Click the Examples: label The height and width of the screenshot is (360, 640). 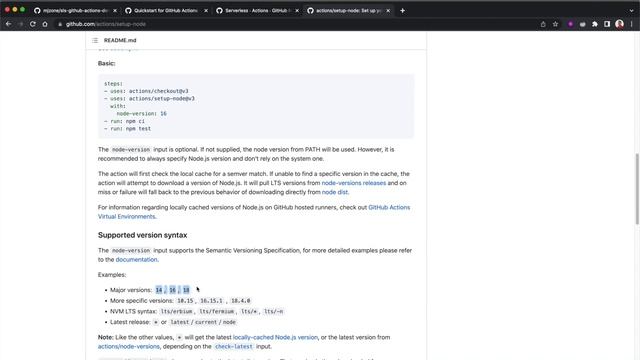[x=112, y=275]
